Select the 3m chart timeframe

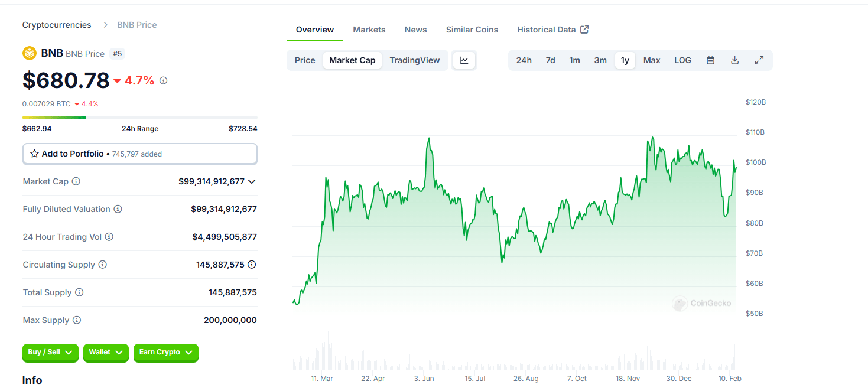[600, 60]
